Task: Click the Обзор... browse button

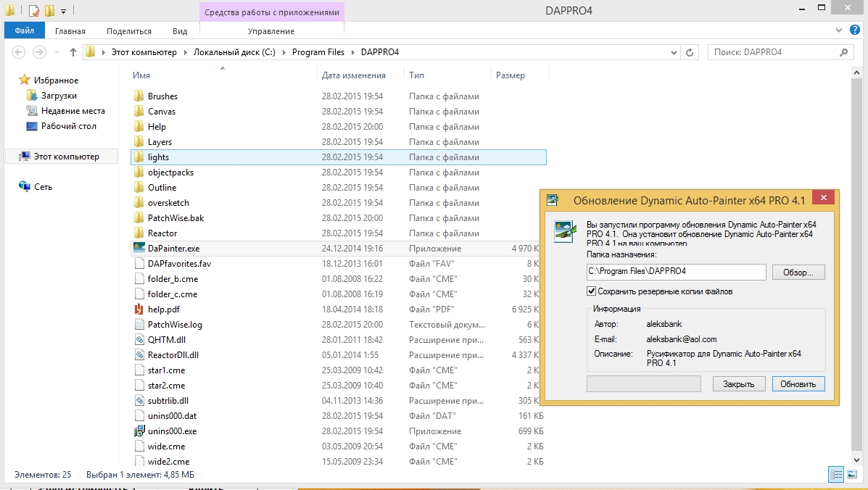Action: point(798,272)
